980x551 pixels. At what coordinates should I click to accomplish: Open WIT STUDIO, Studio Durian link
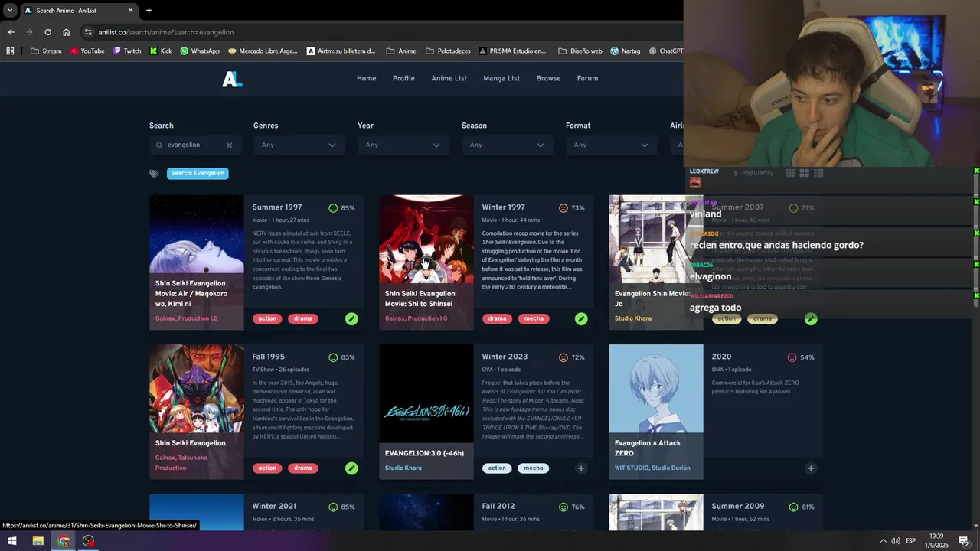point(652,468)
